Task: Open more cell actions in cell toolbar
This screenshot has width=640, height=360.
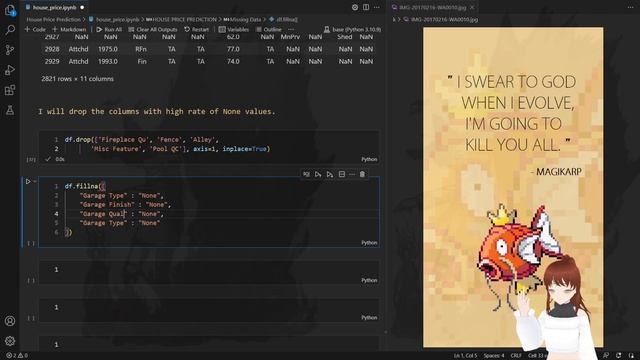Action: [352, 175]
